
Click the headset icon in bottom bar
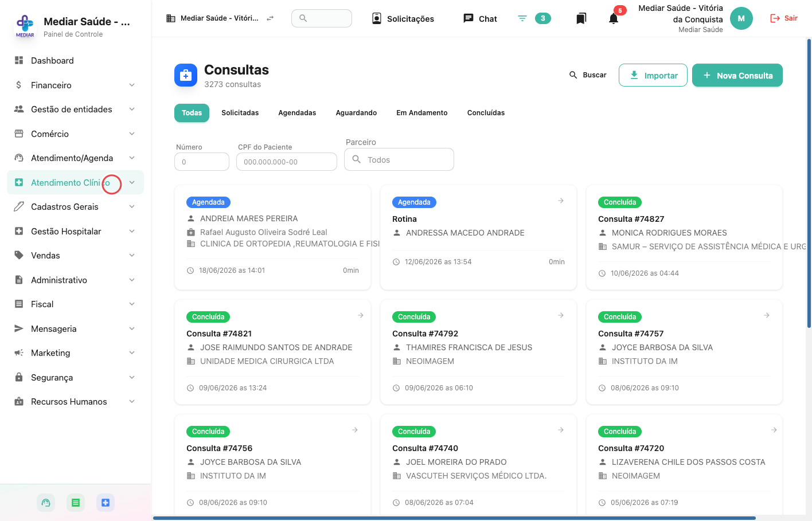pyautogui.click(x=46, y=503)
